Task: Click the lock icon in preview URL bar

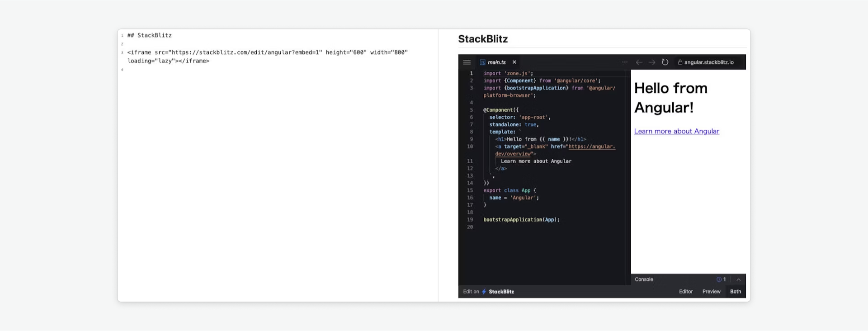Action: point(679,62)
